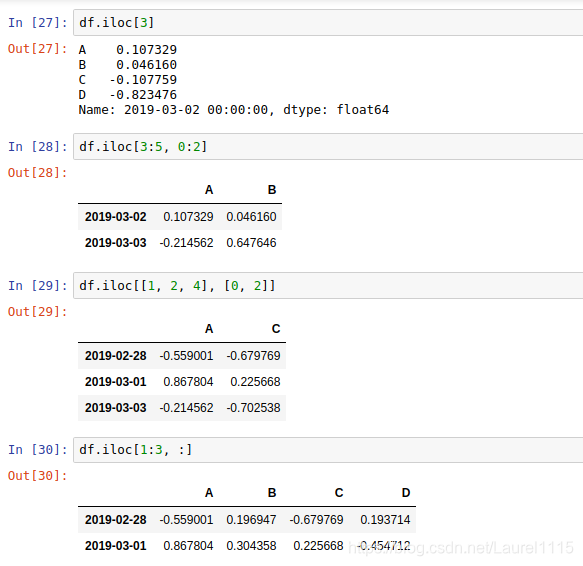
Task: Click row index 2019-03-03 in Out[29] table
Action: click(x=116, y=408)
